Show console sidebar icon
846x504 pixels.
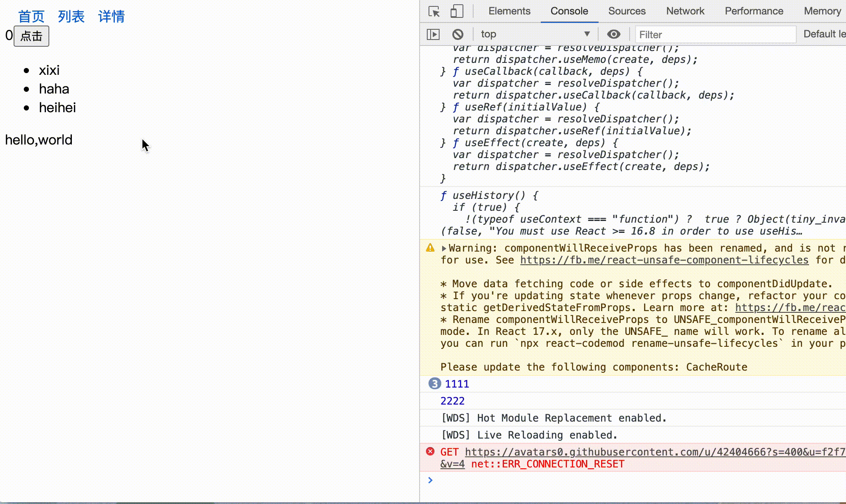click(x=433, y=34)
